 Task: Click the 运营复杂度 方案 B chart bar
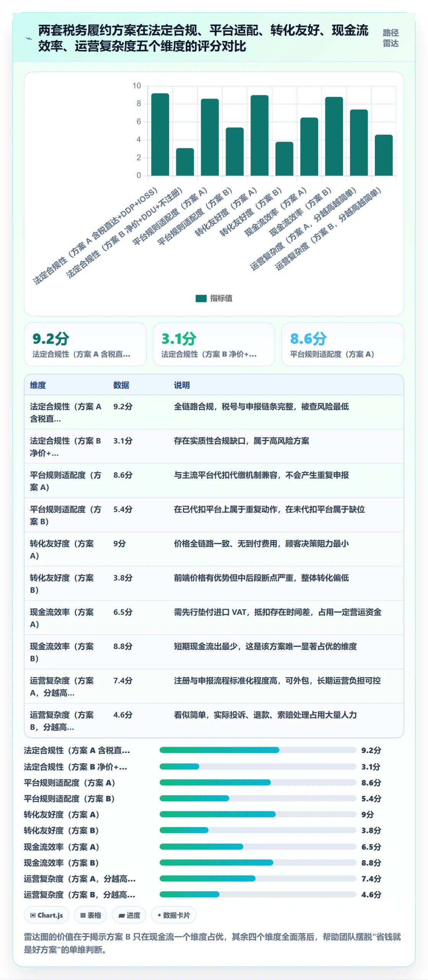pos(384,155)
